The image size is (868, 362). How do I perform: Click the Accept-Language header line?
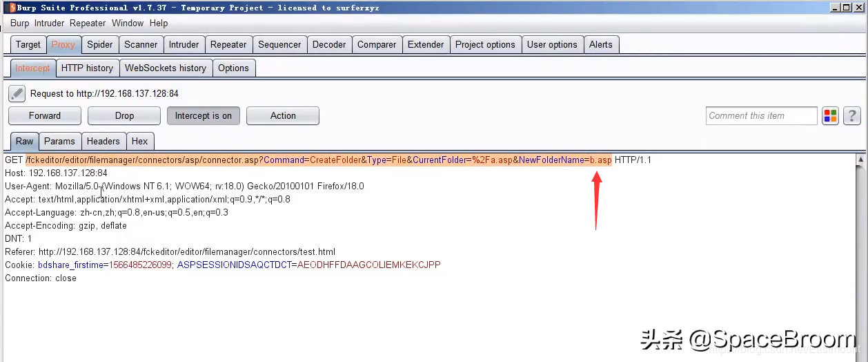(117, 212)
